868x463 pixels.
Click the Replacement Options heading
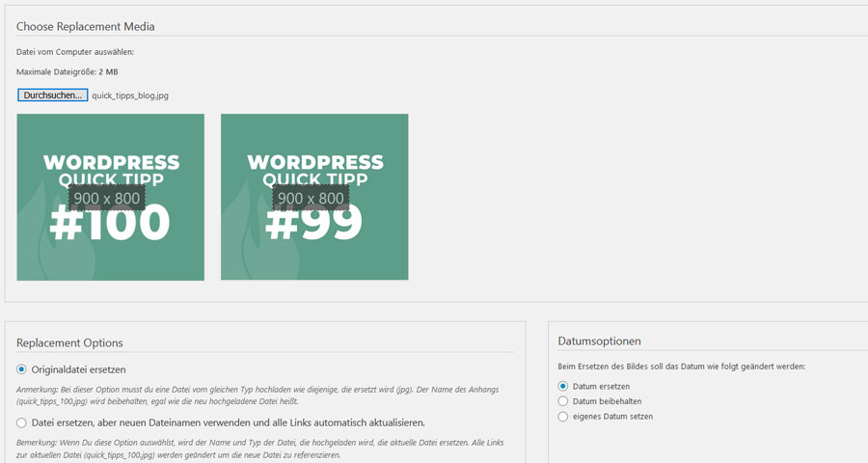tap(69, 342)
